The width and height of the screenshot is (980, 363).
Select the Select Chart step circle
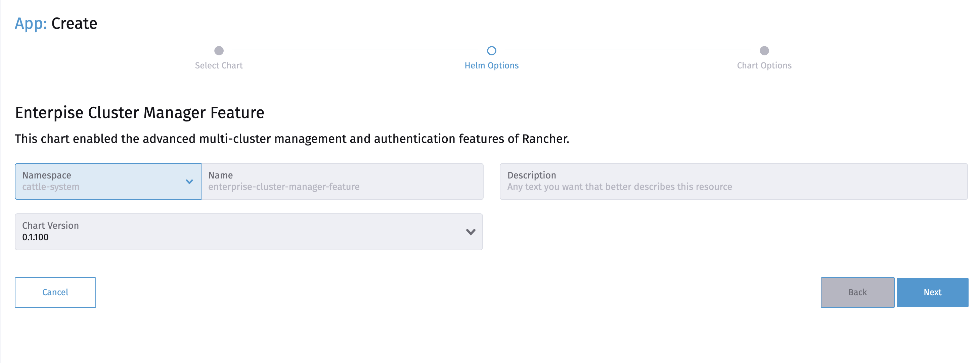(x=219, y=51)
